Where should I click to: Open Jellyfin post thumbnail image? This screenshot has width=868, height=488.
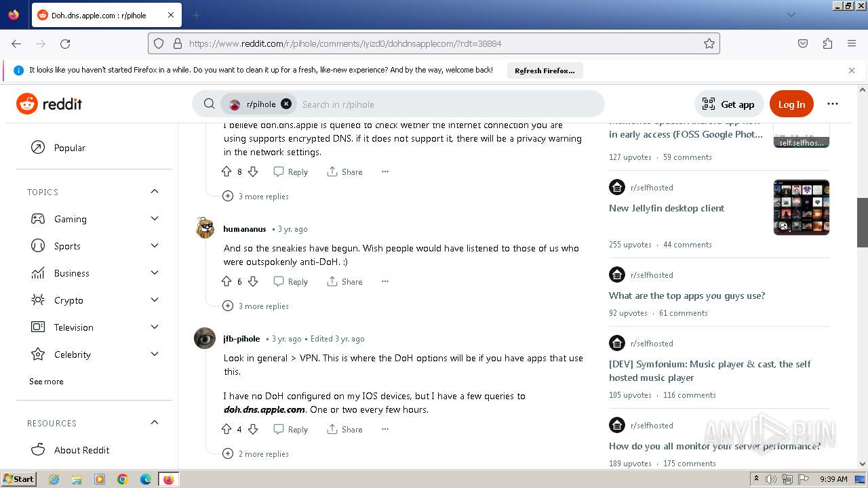tap(802, 207)
